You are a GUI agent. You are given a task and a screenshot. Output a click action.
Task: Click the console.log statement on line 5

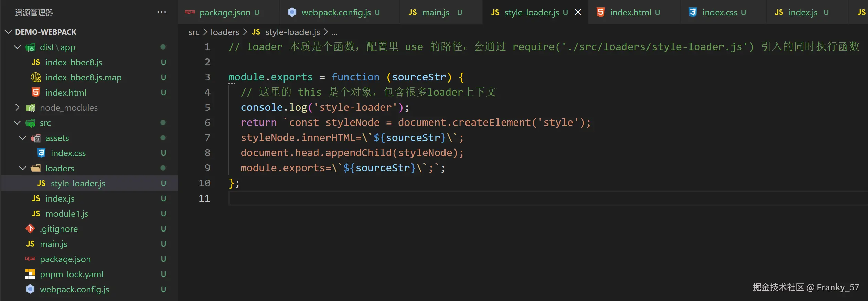click(x=324, y=107)
